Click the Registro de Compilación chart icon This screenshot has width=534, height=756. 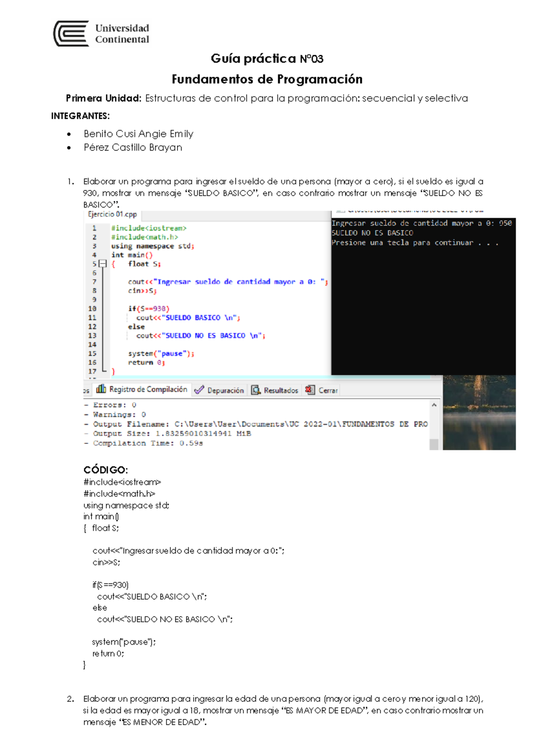click(101, 389)
